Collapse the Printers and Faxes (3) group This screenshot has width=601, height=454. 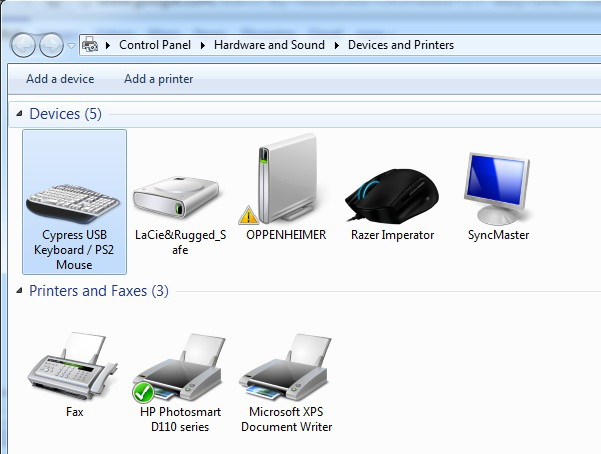(x=19, y=291)
